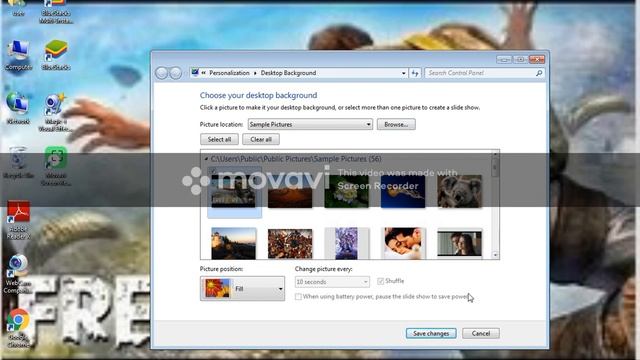Launch Google Chrome from the desktop
The height and width of the screenshot is (360, 640).
(x=18, y=328)
